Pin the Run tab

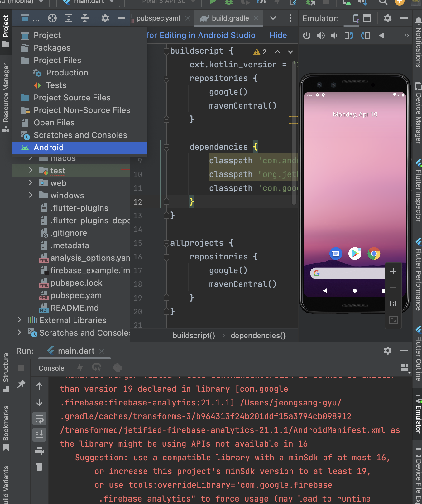tap(21, 384)
